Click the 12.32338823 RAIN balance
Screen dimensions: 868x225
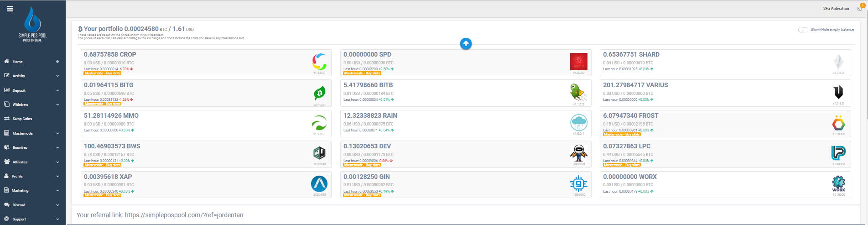[370, 115]
